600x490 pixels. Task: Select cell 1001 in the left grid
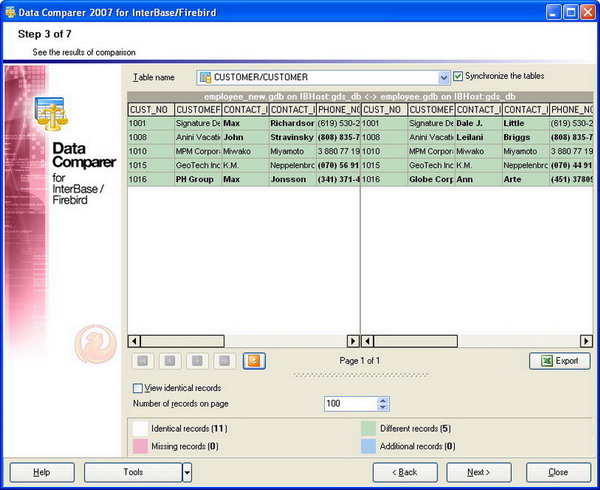151,124
